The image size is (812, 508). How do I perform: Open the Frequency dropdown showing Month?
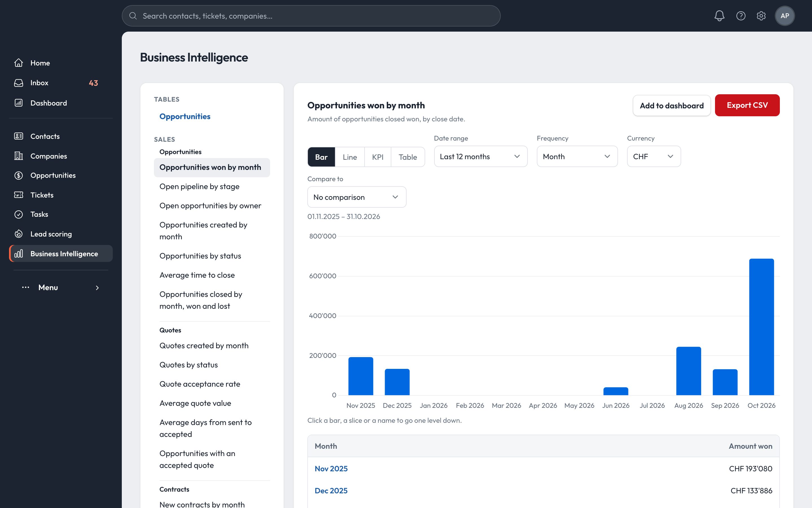[x=577, y=157]
